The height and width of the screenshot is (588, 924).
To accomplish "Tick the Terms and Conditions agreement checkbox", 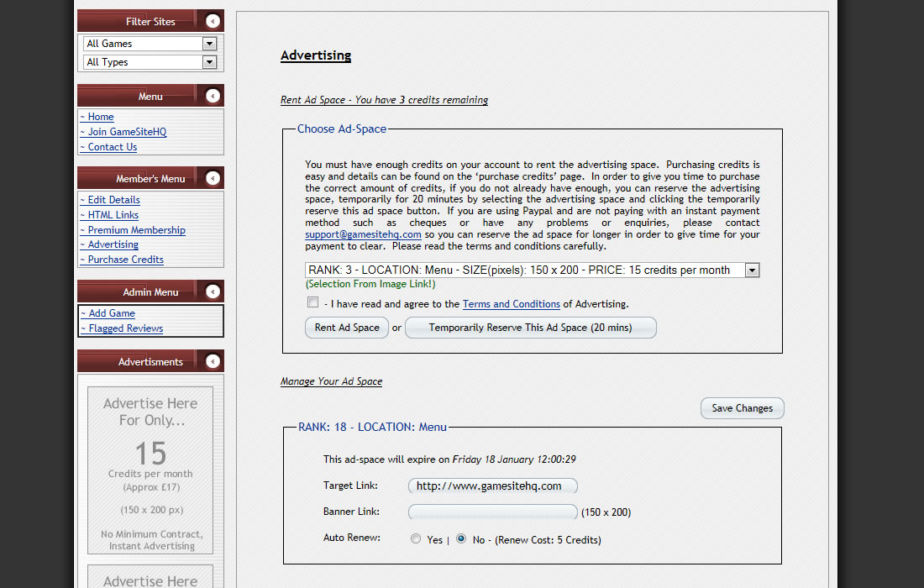I will pos(312,302).
